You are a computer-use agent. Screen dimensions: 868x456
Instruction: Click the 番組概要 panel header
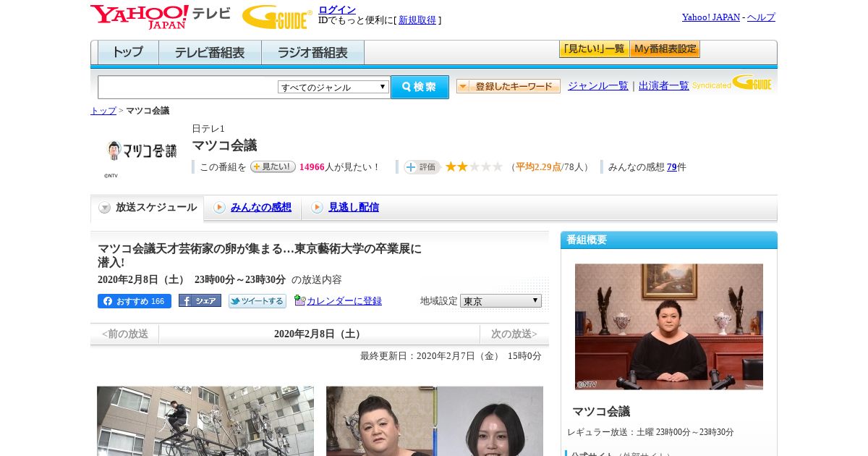(669, 240)
